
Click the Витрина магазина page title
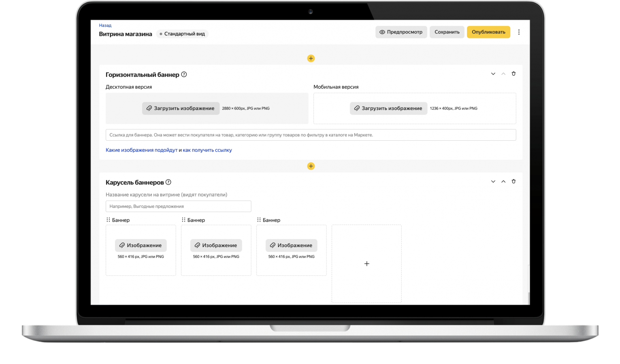coord(126,34)
